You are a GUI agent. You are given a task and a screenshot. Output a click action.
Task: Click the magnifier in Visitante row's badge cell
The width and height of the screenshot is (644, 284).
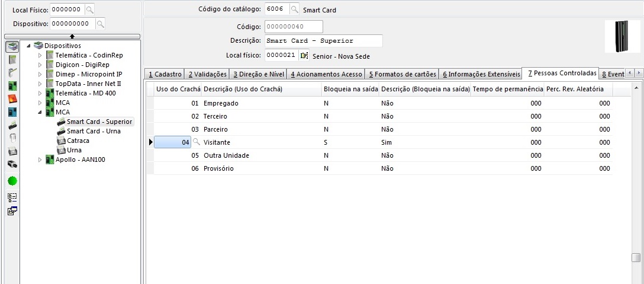196,142
